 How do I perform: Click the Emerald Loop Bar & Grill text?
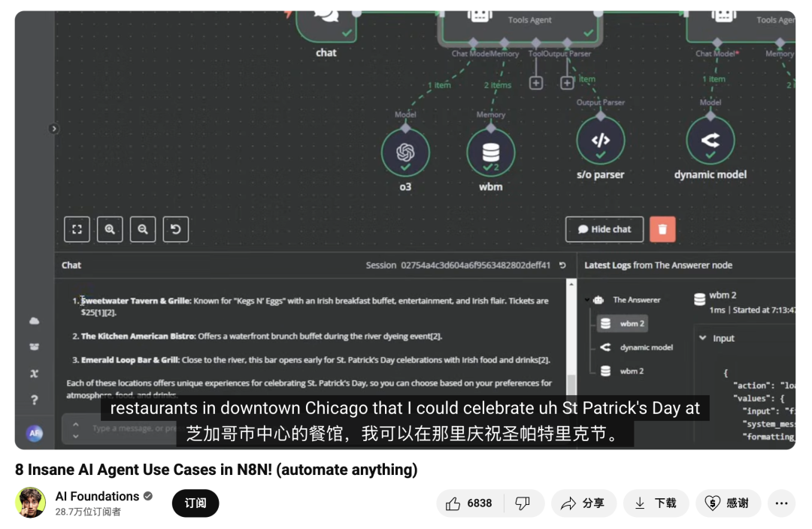pyautogui.click(x=130, y=360)
